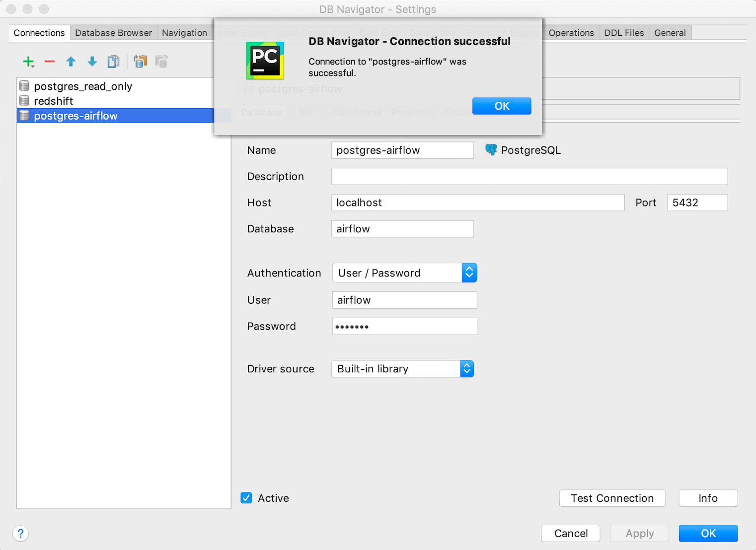
Task: Switch to the Connections tab
Action: coord(39,33)
